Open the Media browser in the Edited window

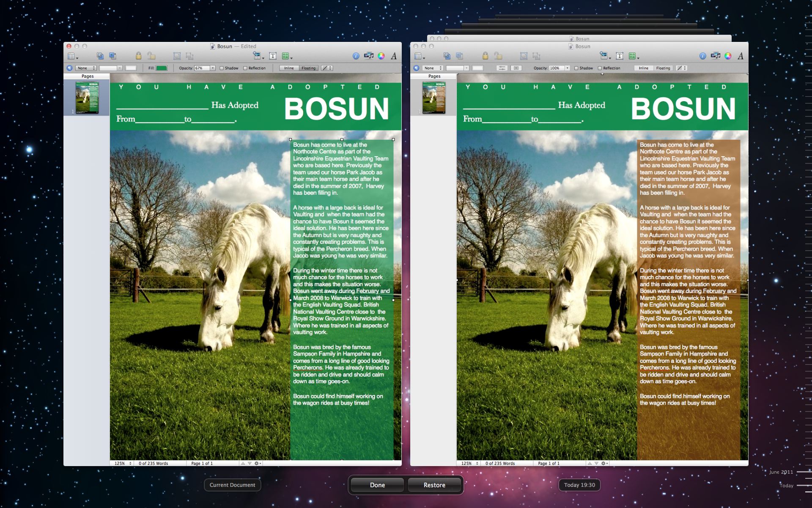[x=369, y=56]
